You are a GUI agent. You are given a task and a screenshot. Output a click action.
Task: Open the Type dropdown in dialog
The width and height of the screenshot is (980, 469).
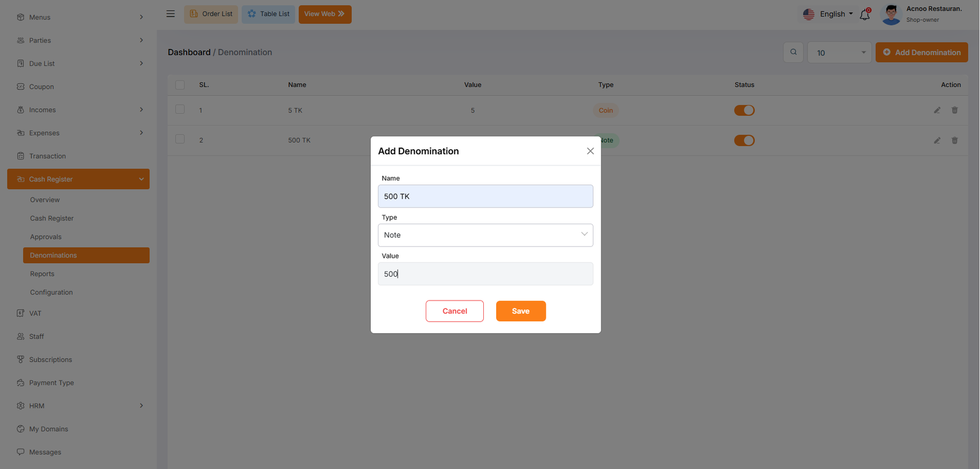(485, 235)
